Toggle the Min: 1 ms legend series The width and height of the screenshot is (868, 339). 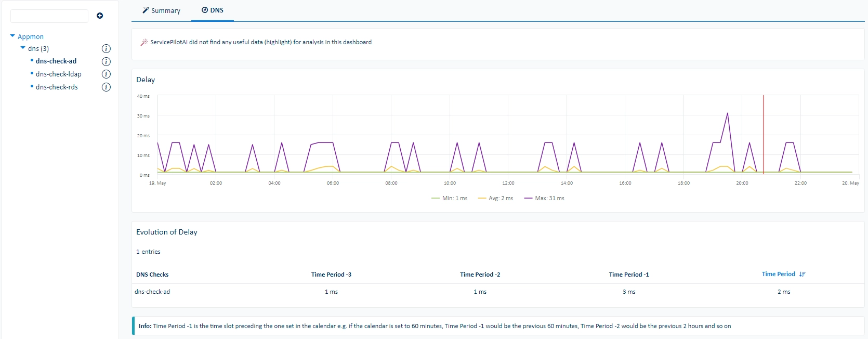(x=450, y=198)
